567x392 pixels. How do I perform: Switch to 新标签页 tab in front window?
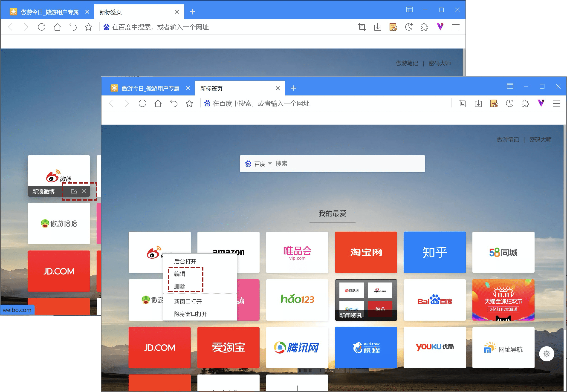(240, 88)
